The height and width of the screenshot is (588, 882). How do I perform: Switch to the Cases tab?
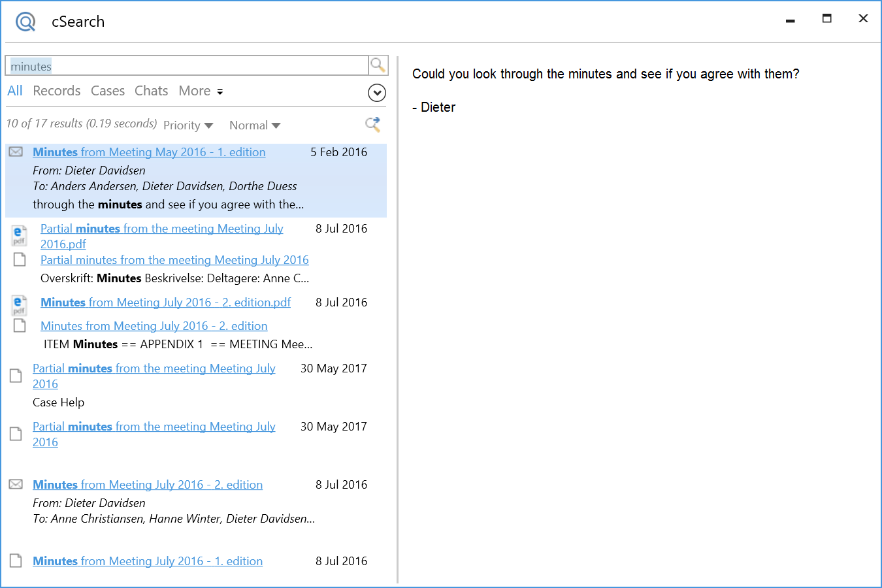(108, 91)
